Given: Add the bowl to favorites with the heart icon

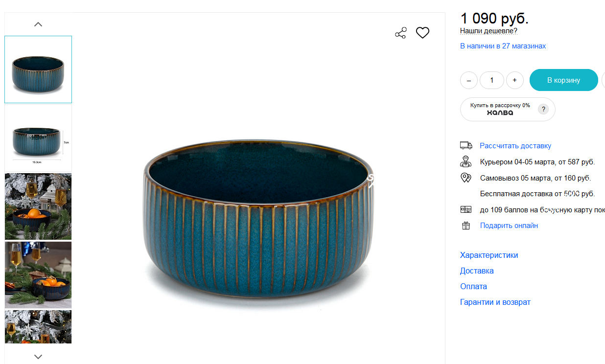Looking at the screenshot, I should (x=422, y=33).
